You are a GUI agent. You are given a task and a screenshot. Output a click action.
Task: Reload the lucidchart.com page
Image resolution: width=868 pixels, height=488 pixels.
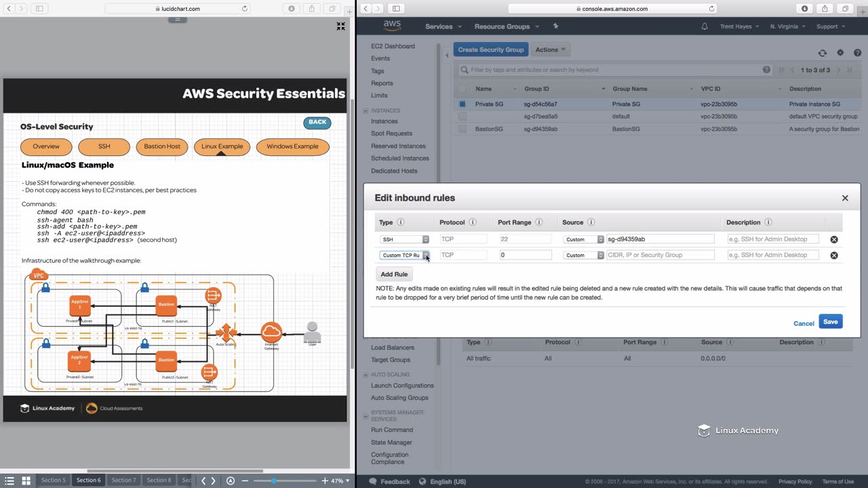pos(245,9)
